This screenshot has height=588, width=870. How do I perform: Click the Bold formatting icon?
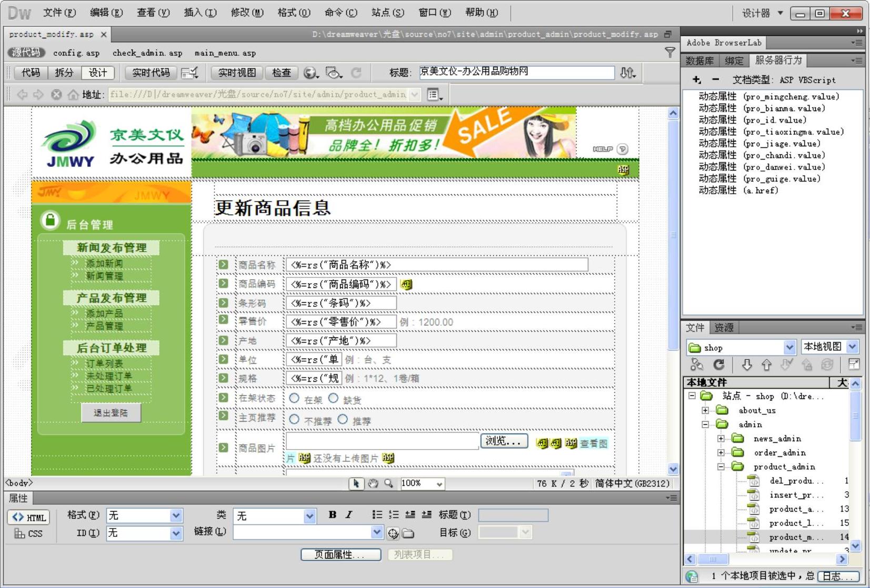[332, 515]
